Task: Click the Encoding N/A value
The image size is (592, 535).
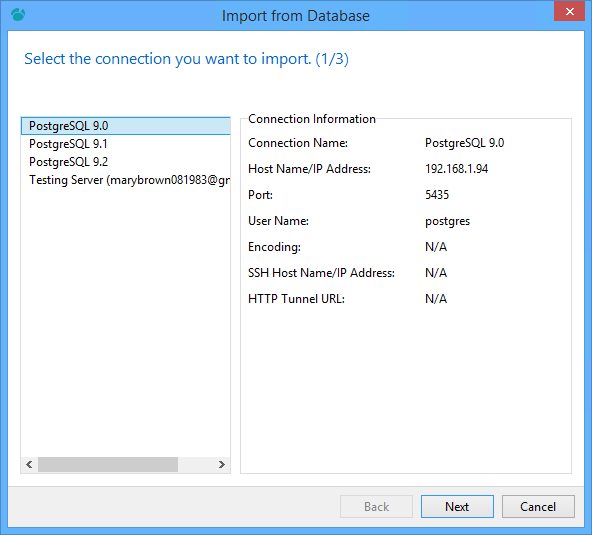Action: click(436, 247)
